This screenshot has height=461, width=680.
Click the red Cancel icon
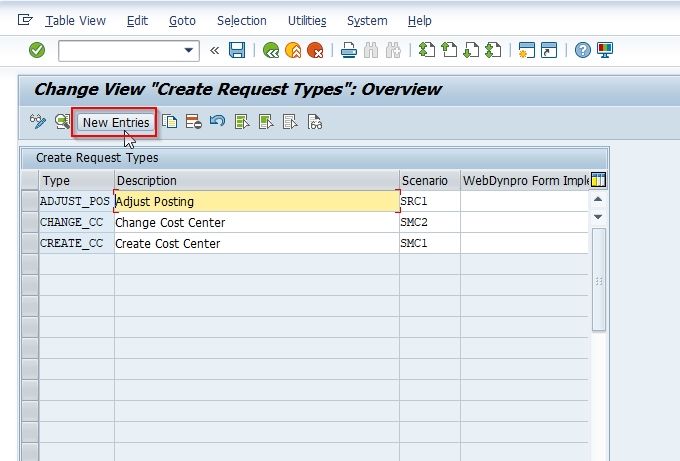pos(315,50)
